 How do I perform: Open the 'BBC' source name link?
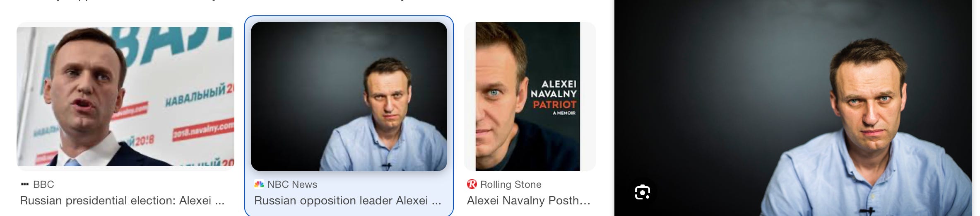(43, 184)
